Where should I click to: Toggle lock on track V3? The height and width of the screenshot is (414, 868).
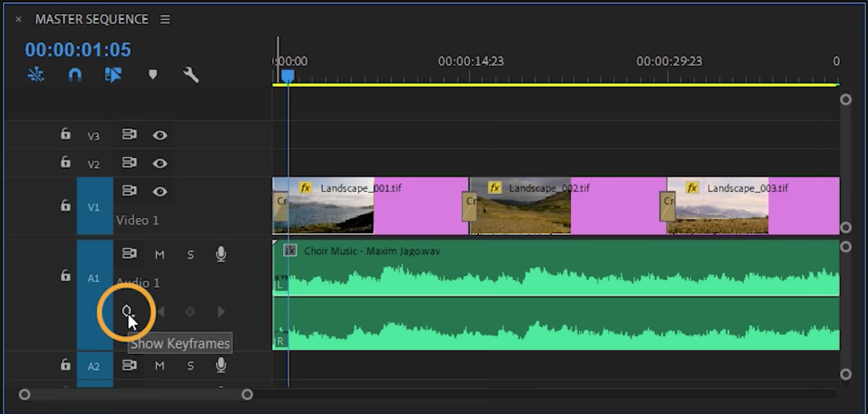click(66, 134)
